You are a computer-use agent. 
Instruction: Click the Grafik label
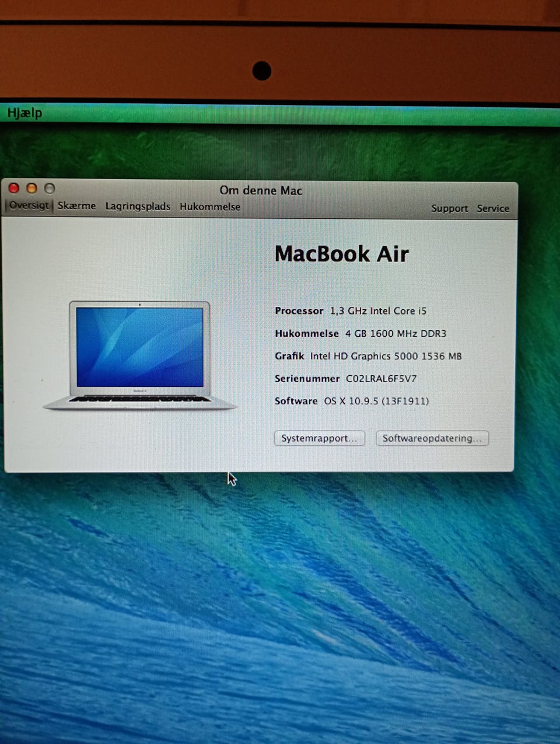coord(289,356)
